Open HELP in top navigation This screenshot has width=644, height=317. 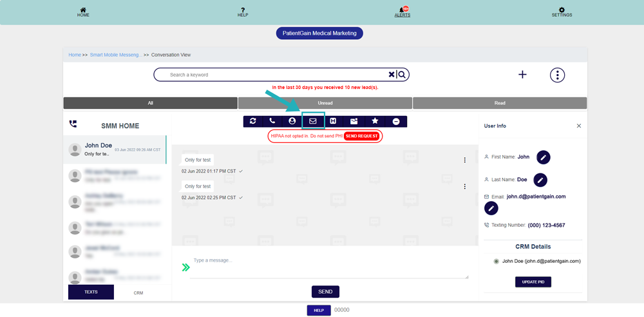pos(243,12)
